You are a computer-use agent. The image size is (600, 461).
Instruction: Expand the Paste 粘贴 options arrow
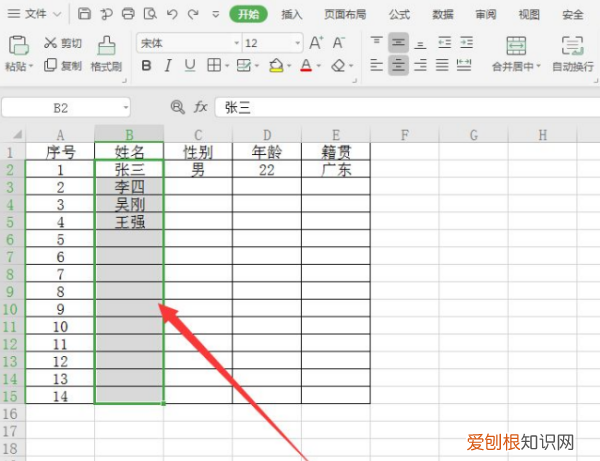point(31,66)
